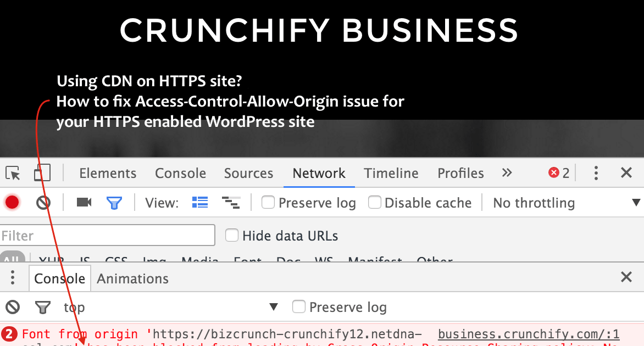Clear the network log icon
The width and height of the screenshot is (644, 346).
point(43,202)
